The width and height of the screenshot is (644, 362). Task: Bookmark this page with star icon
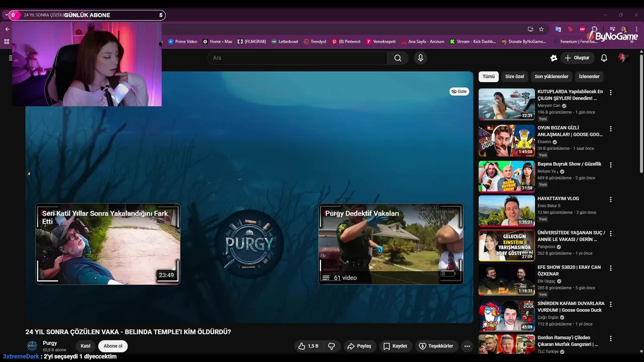541,29
